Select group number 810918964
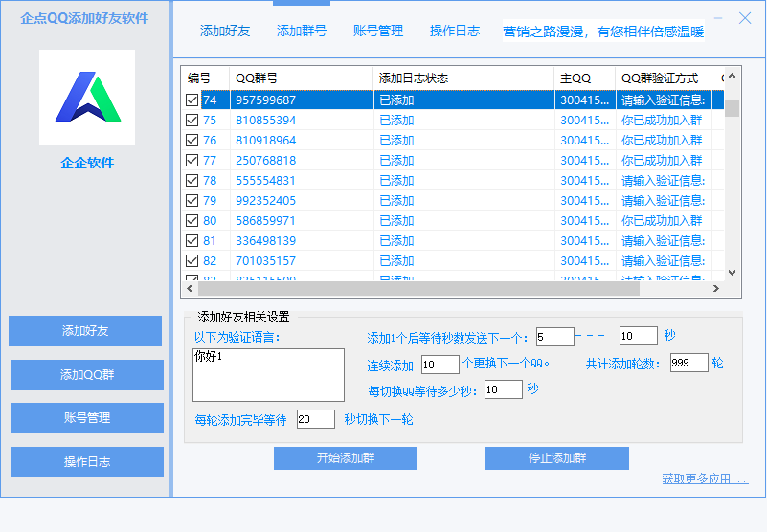Image resolution: width=767 pixels, height=532 pixels. [265, 141]
